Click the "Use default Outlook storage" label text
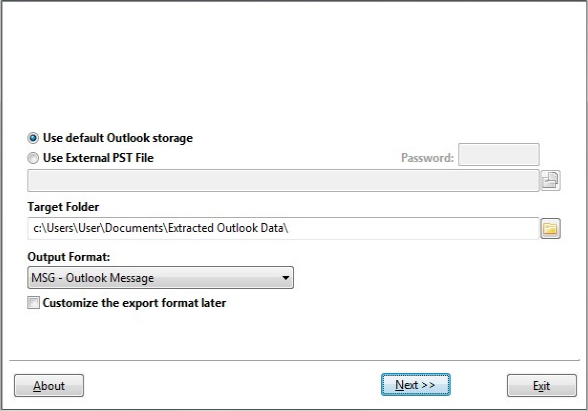 click(x=118, y=138)
